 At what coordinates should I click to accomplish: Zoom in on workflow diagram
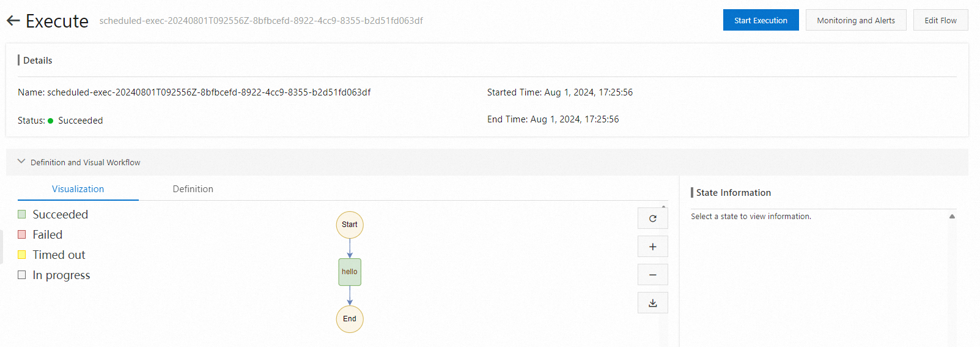652,247
